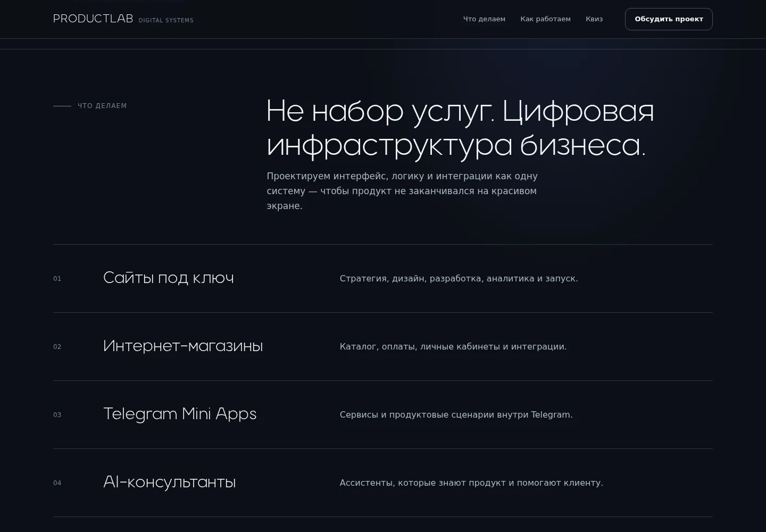The width and height of the screenshot is (766, 532).
Task: Open the 'Что делаем' nav link
Action: click(484, 19)
